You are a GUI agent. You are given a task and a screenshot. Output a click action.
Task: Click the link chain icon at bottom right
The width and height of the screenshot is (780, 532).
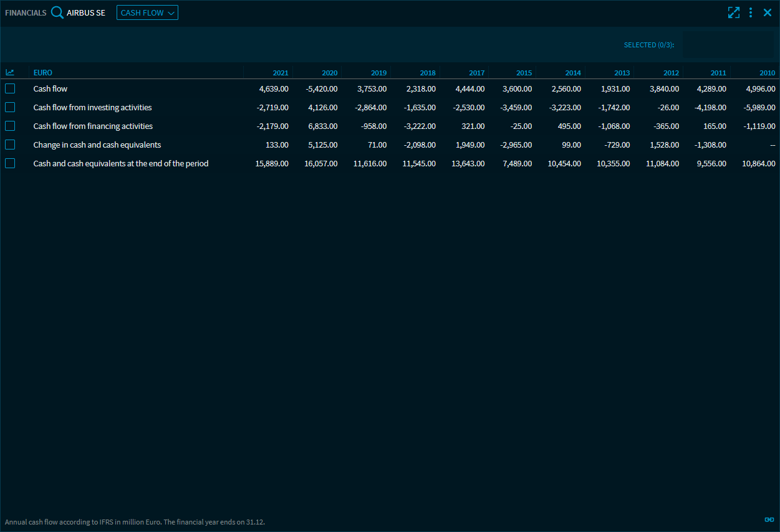point(769,520)
